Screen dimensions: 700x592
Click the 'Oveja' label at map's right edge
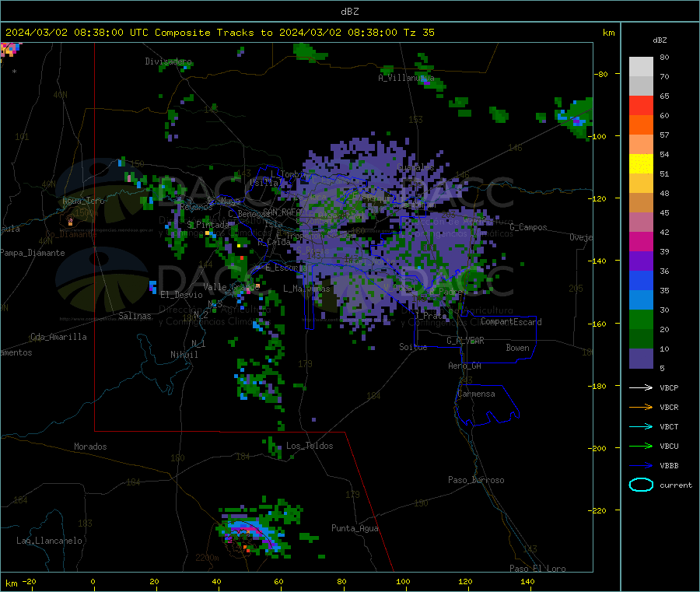point(581,237)
